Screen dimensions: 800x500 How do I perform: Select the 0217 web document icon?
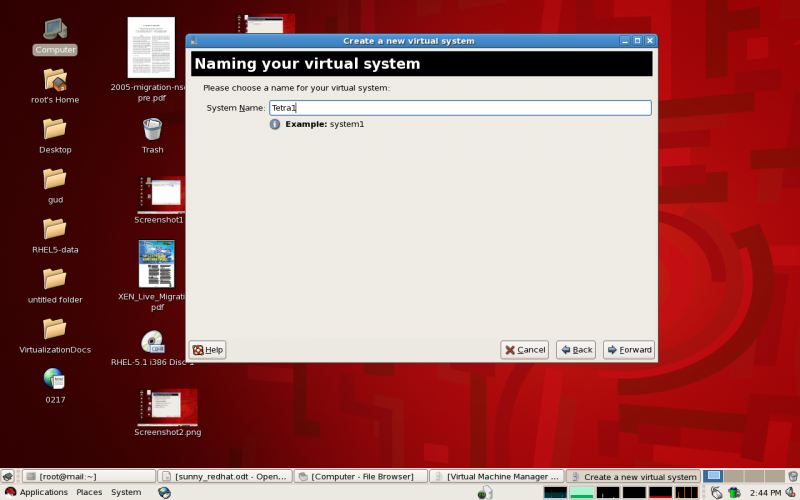(x=54, y=379)
